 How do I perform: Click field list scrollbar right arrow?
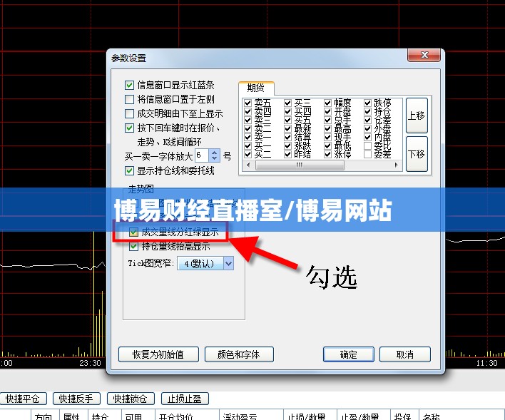pyautogui.click(x=396, y=165)
